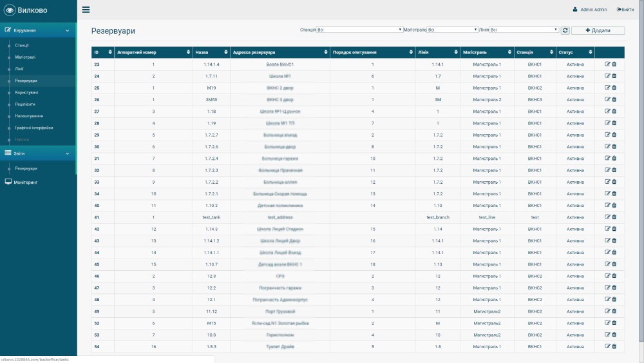Screen dimensions: 644x363
Task: Click the hamburger menu toggle icon
Action: (x=86, y=10)
